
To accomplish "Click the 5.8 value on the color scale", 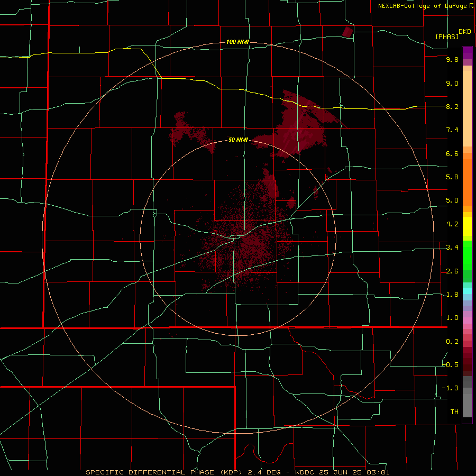I will (452, 177).
